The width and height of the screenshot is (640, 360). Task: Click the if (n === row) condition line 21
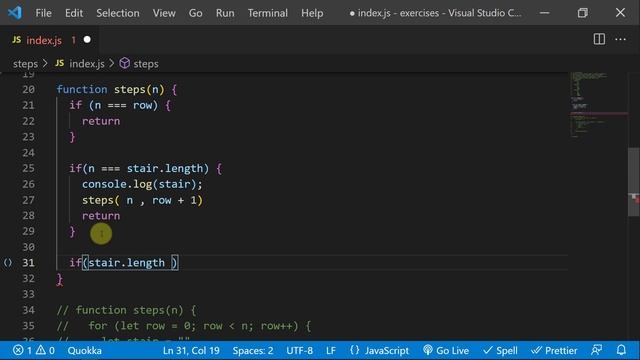(x=120, y=105)
